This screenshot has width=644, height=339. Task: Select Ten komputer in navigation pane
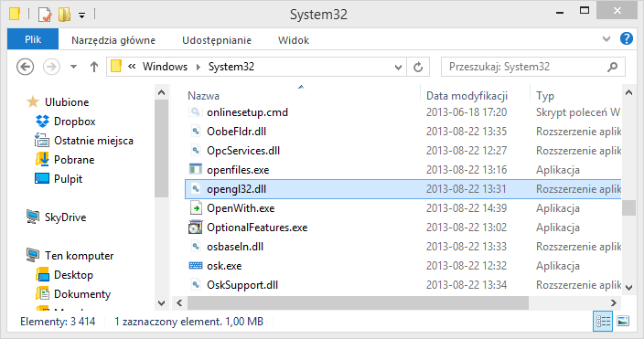tap(79, 256)
